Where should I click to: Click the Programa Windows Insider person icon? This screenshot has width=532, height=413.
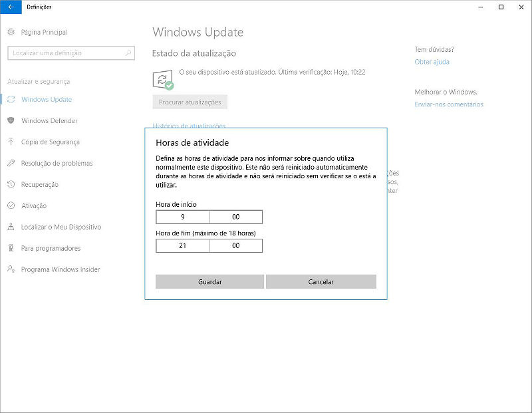tap(11, 269)
